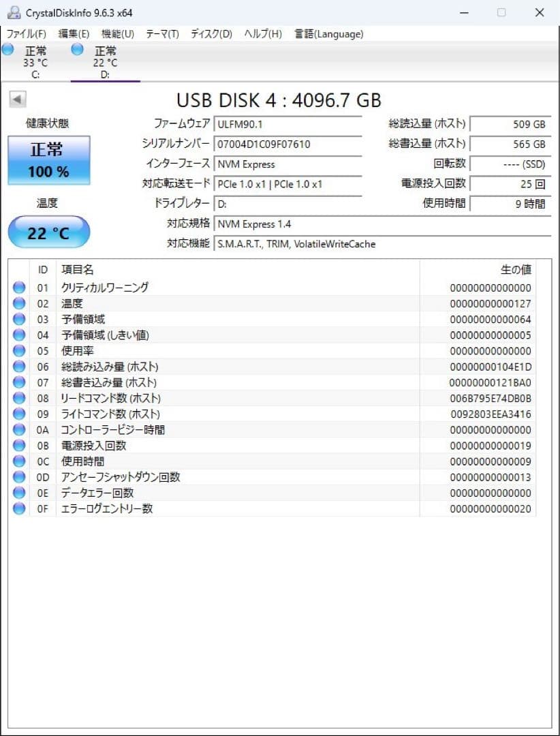The image size is (560, 736).
Task: Click status dot for クリティカルワーニング row
Action: (x=19, y=288)
